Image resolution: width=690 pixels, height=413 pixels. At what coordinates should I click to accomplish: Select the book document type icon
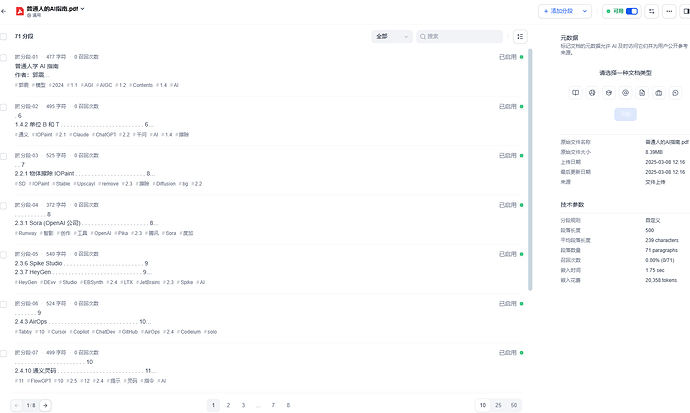(575, 93)
